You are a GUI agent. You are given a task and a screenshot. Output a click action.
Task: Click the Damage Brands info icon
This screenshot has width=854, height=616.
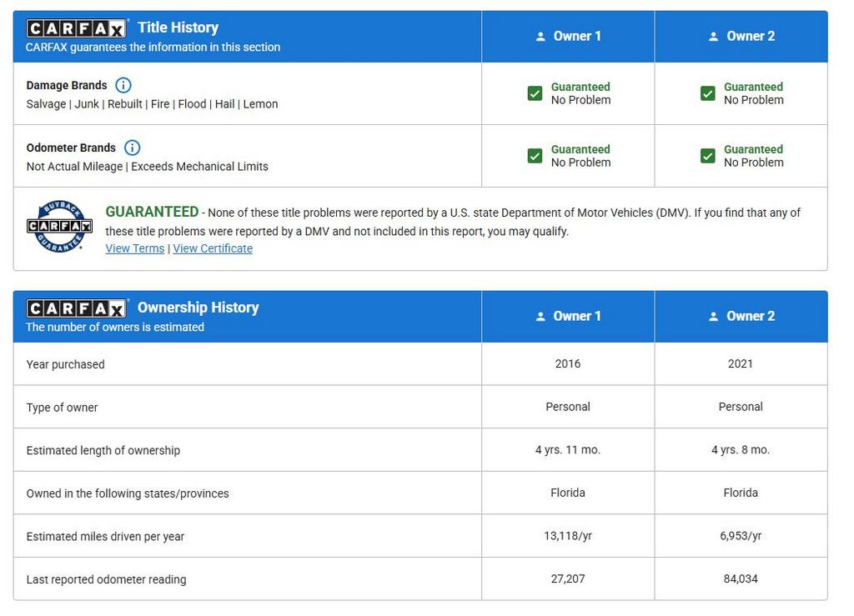(x=123, y=85)
